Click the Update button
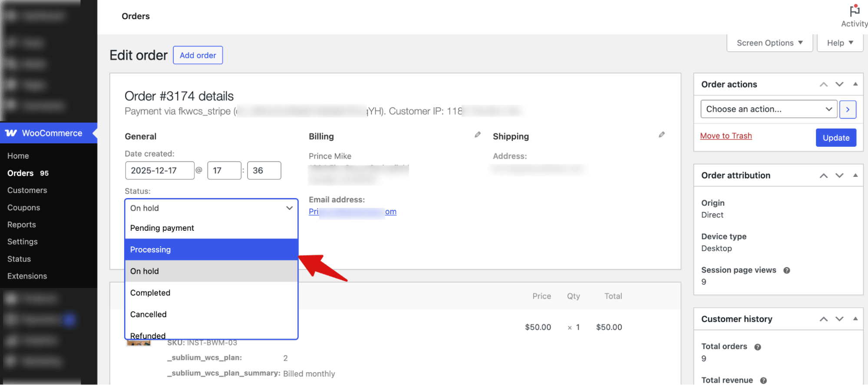868x385 pixels. [x=835, y=138]
